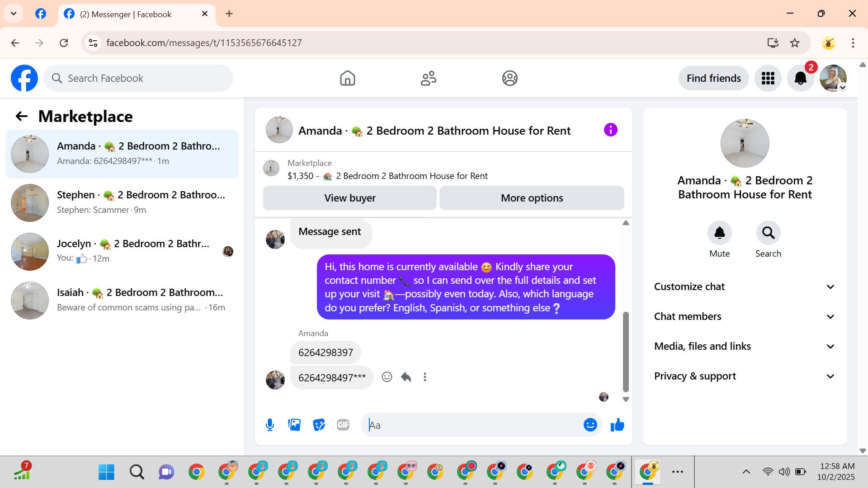Click the More options button
This screenshot has width=868, height=488.
click(532, 198)
